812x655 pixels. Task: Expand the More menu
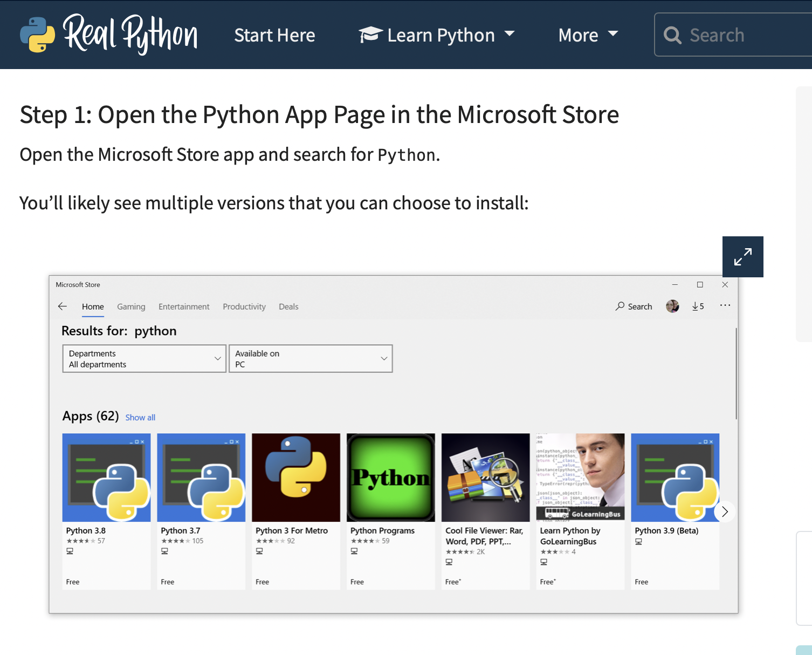(x=588, y=35)
